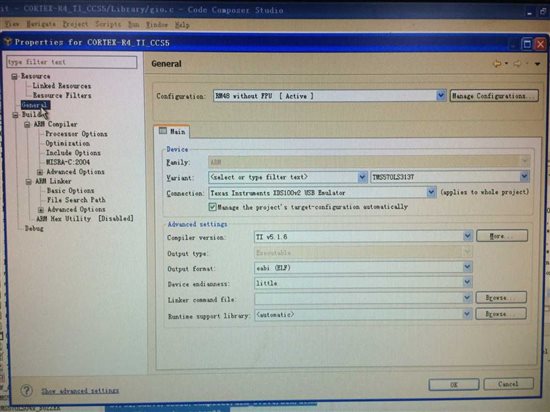Open the Connection dropdown list
550x412 pixels.
431,193
